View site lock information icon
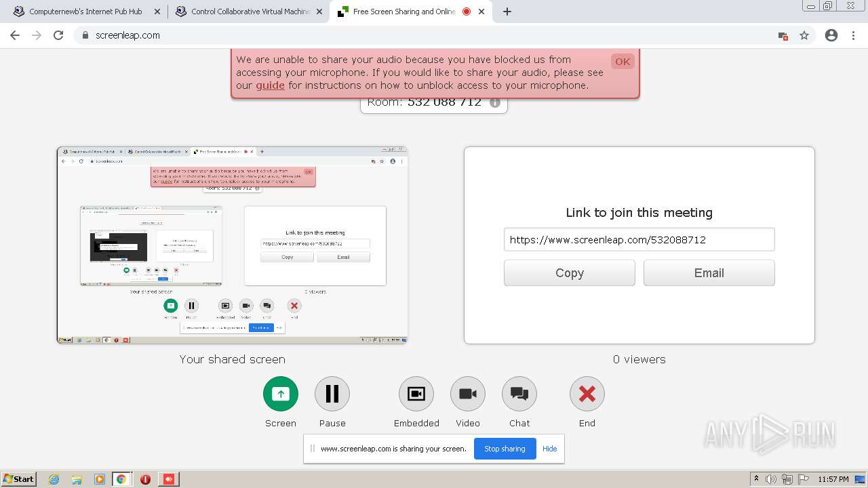The image size is (868, 488). click(85, 35)
